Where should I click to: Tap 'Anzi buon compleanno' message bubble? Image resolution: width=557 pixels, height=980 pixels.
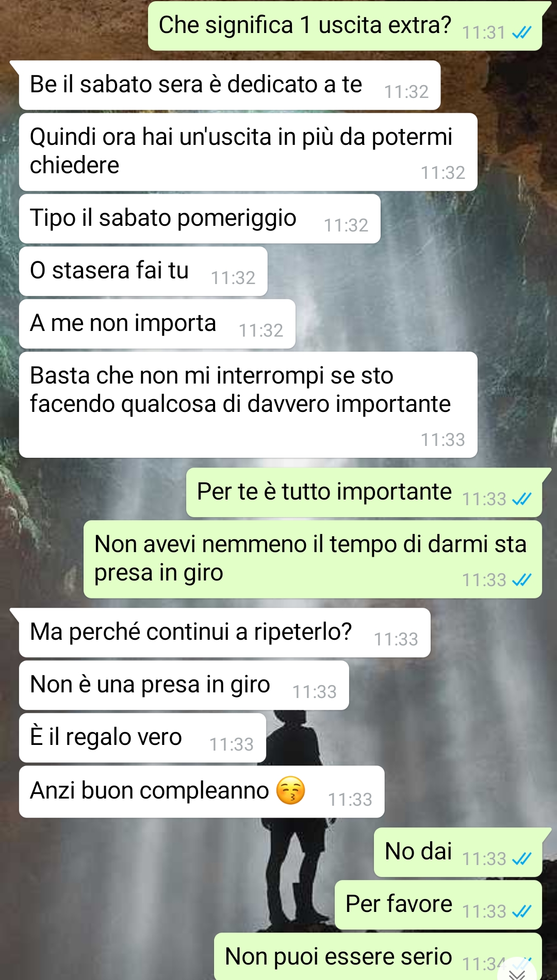[202, 792]
